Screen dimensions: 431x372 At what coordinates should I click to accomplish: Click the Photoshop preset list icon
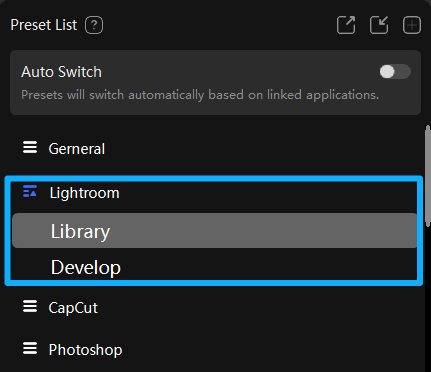tap(30, 349)
